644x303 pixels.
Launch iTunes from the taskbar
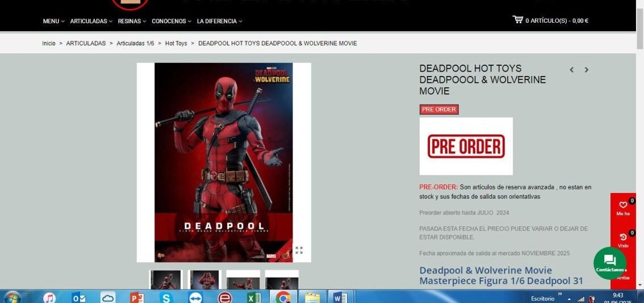[49, 297]
